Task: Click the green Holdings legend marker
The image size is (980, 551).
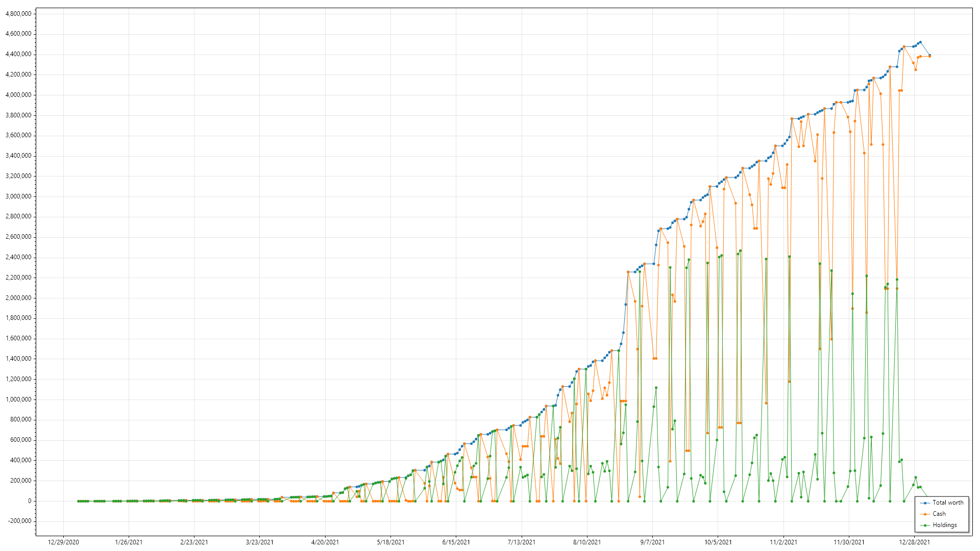Action: (925, 525)
